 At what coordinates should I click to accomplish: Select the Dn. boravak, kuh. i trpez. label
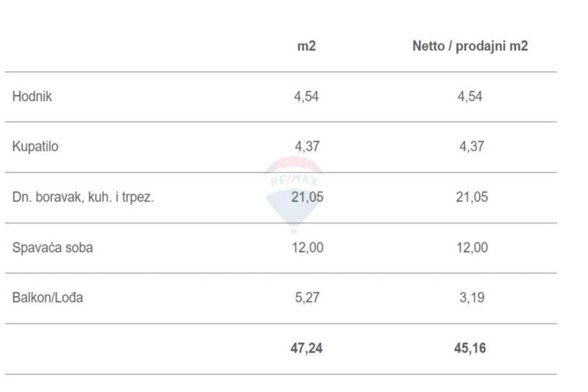point(83,197)
